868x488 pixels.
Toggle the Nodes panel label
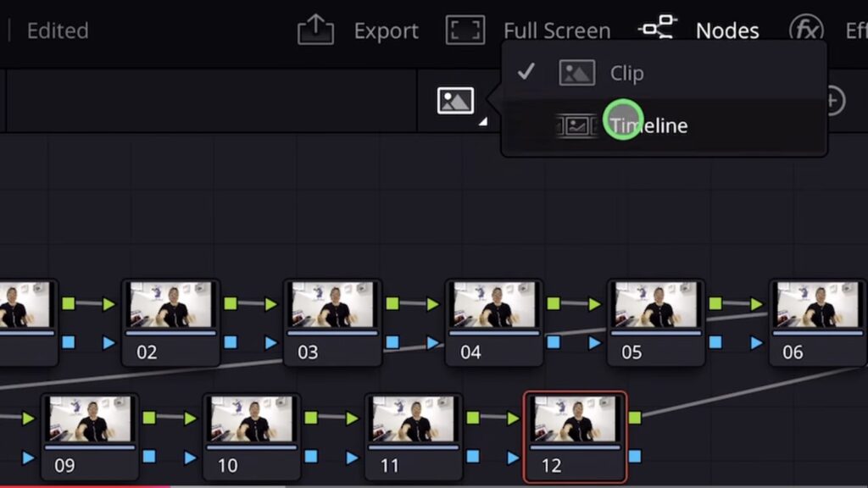(x=726, y=31)
